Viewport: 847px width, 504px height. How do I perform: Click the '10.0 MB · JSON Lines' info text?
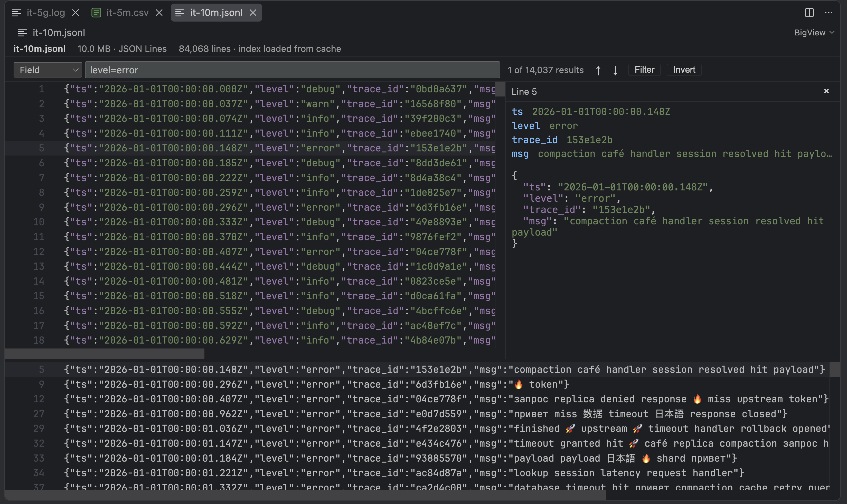click(x=122, y=49)
